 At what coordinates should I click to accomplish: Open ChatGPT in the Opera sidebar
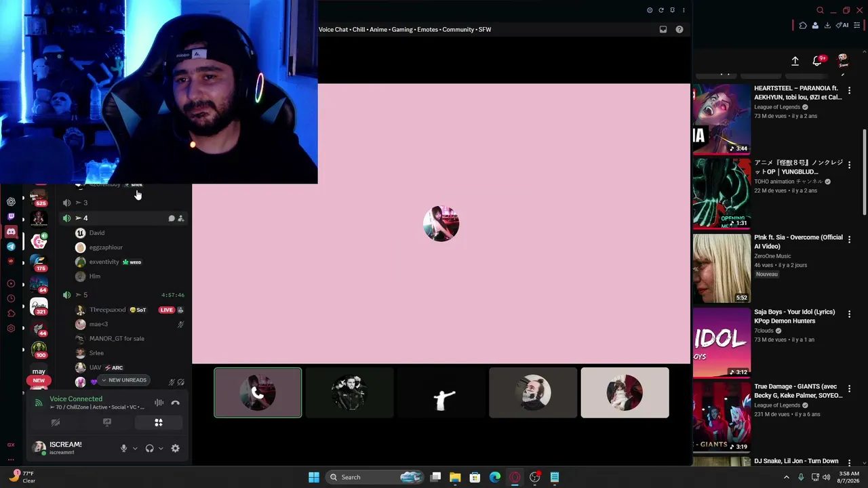coord(11,202)
